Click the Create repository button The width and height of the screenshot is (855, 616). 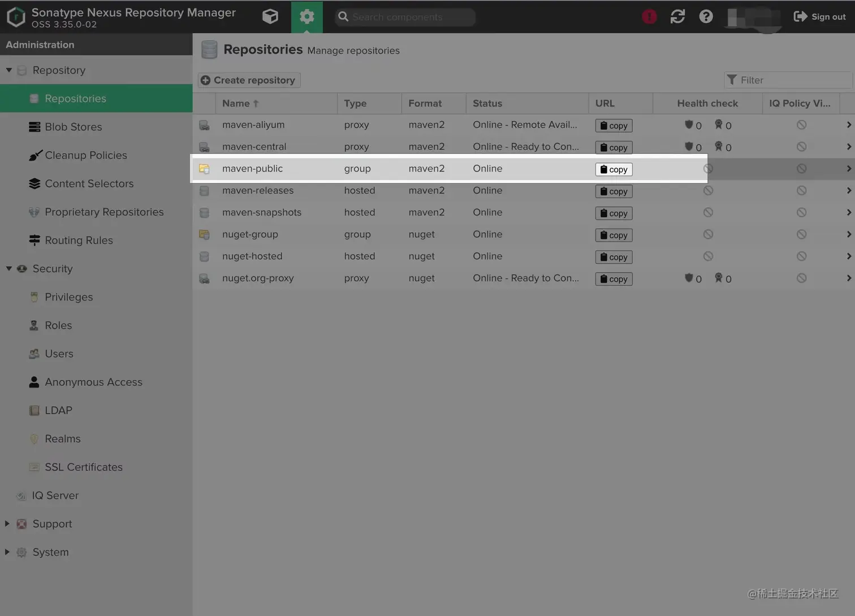[x=249, y=80]
